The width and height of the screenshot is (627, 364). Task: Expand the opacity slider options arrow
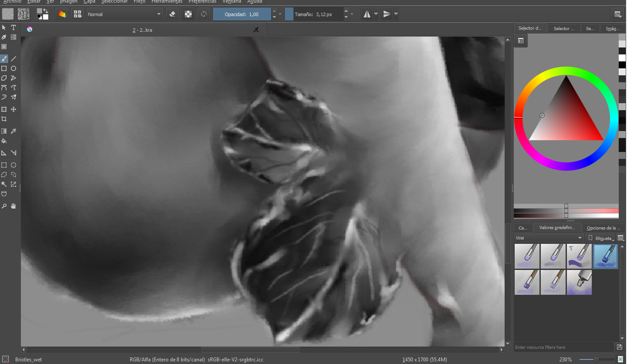coord(280,14)
